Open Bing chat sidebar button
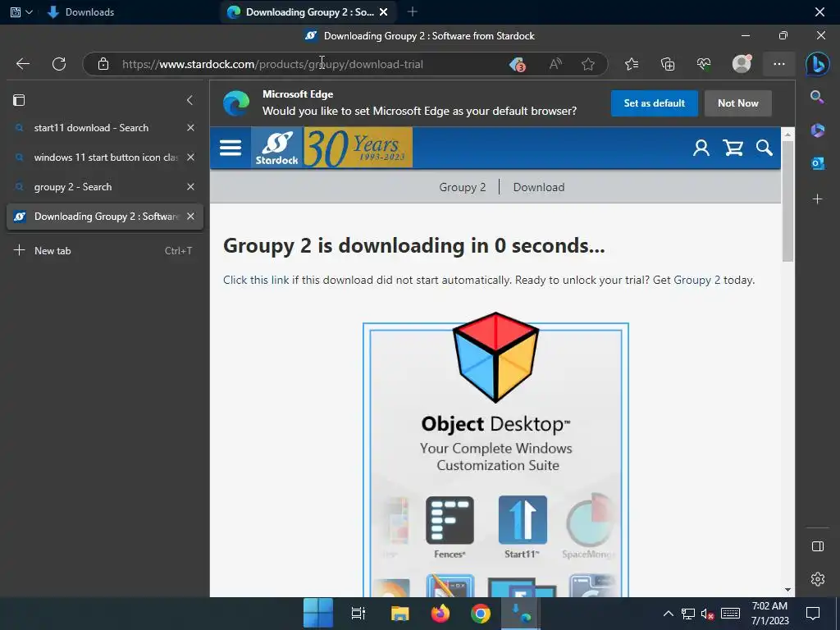 pyautogui.click(x=818, y=64)
